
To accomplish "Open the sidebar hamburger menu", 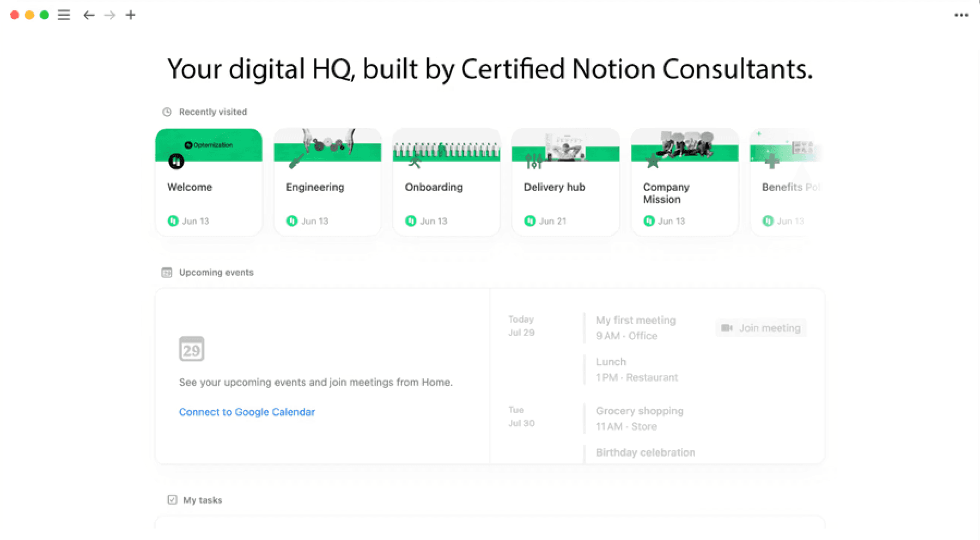I will [64, 15].
